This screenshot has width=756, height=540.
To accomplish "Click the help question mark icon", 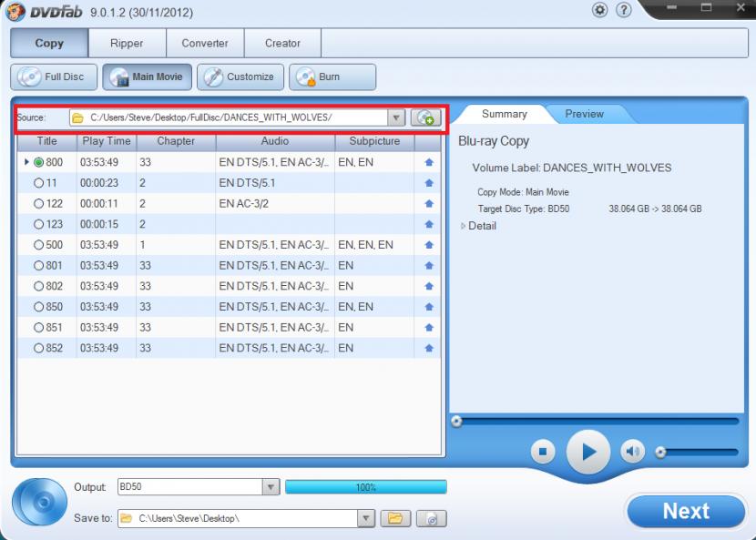I will point(624,10).
